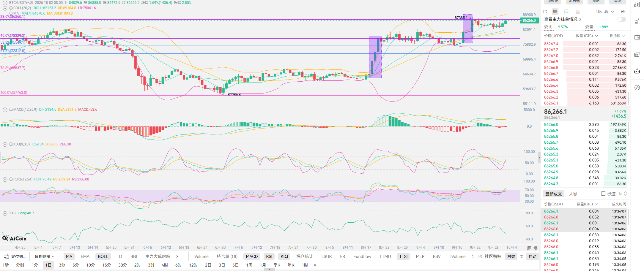Click the trades filter icon next to 极速

tap(620, 194)
